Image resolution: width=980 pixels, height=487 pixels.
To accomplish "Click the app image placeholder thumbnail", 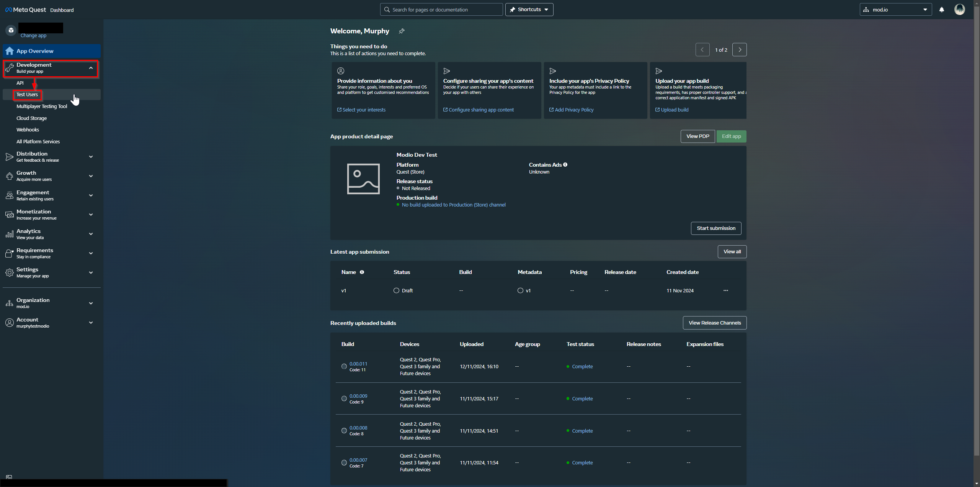I will pos(363,179).
